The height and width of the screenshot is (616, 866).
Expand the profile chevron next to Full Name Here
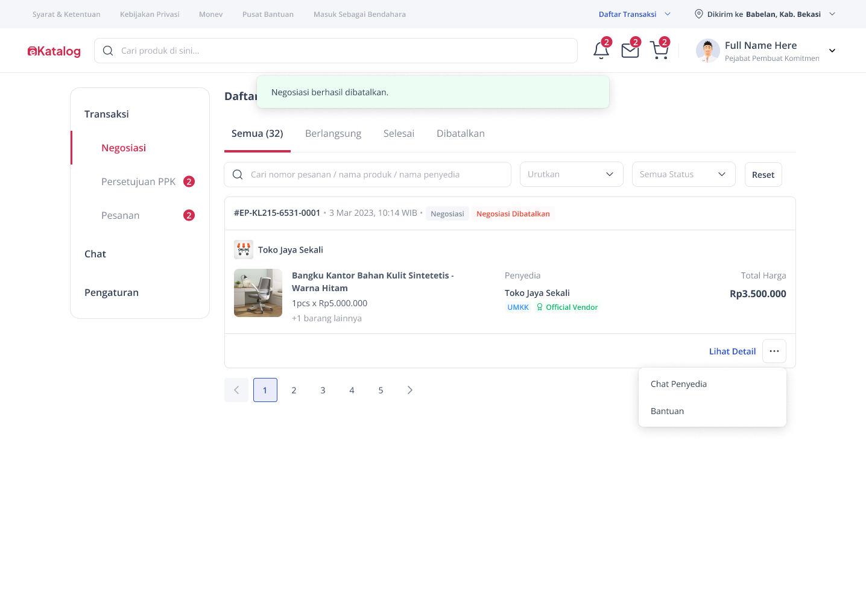pyautogui.click(x=832, y=51)
